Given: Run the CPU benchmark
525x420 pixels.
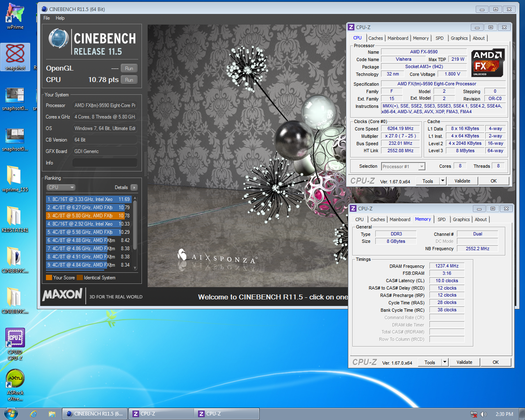Looking at the screenshot, I should tap(129, 80).
